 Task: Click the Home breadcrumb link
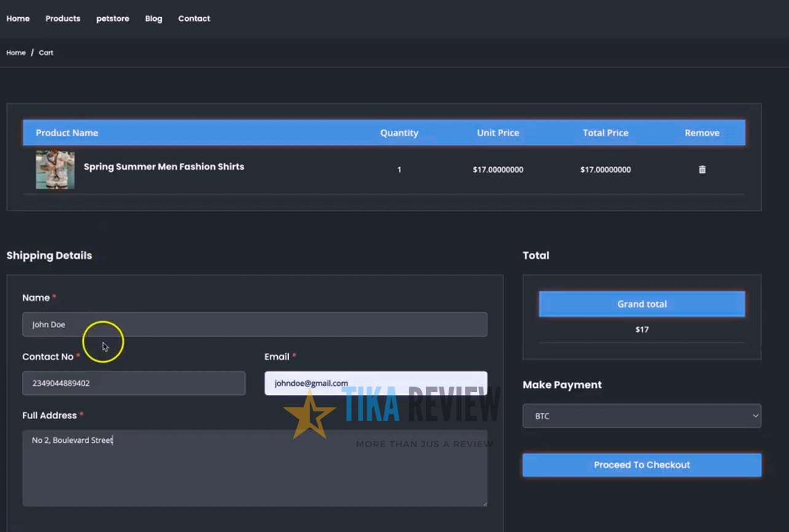click(x=16, y=53)
